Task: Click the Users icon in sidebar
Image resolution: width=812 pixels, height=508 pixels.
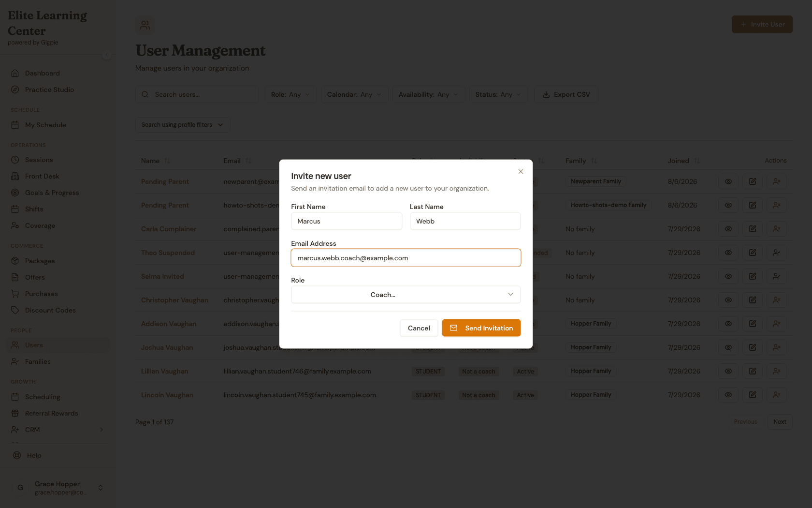Action: [x=15, y=345]
